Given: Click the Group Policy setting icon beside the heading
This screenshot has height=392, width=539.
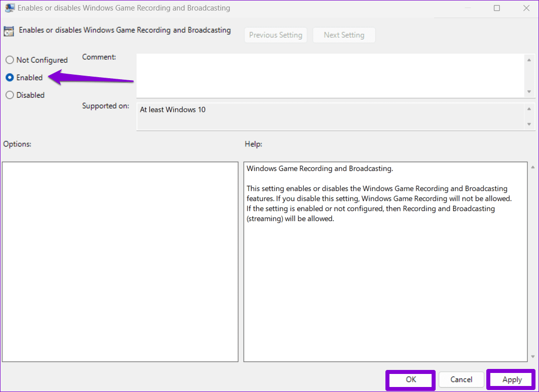Looking at the screenshot, I should [9, 31].
